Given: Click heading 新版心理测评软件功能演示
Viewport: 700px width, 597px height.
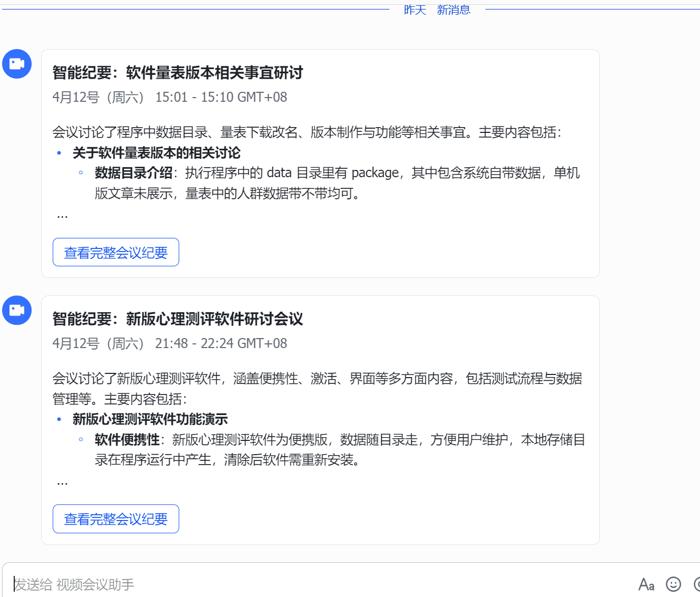Looking at the screenshot, I should click(x=150, y=419).
